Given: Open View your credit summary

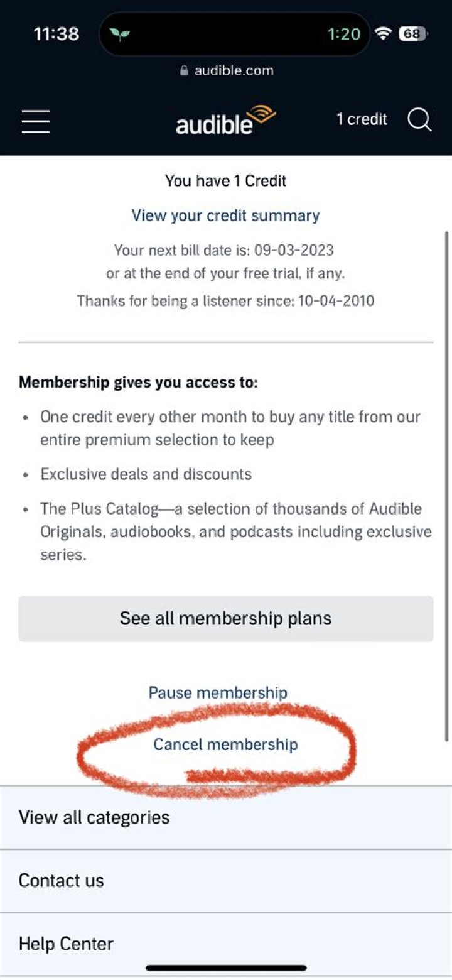Looking at the screenshot, I should coord(225,215).
